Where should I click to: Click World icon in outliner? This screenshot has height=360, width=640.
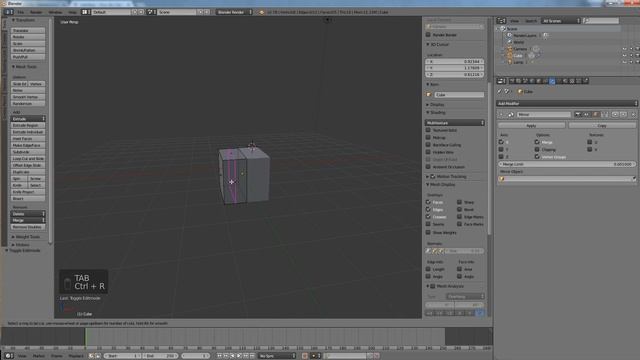click(510, 42)
